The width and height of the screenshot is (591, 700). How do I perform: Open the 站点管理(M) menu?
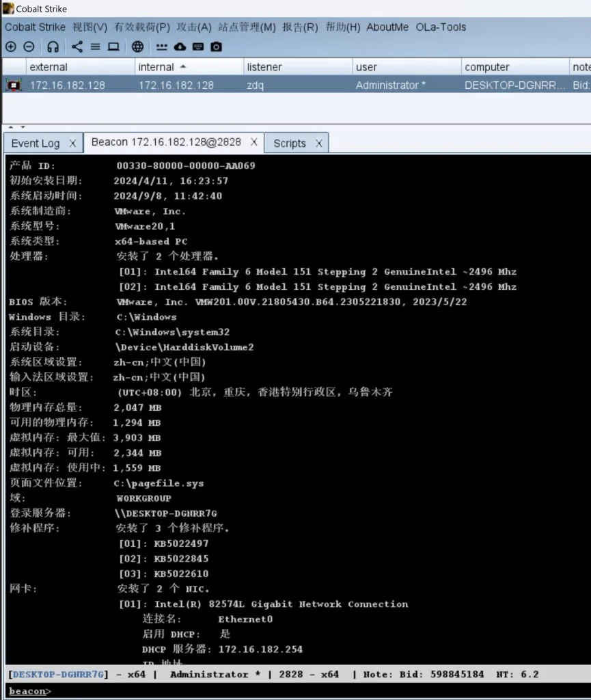coord(247,27)
